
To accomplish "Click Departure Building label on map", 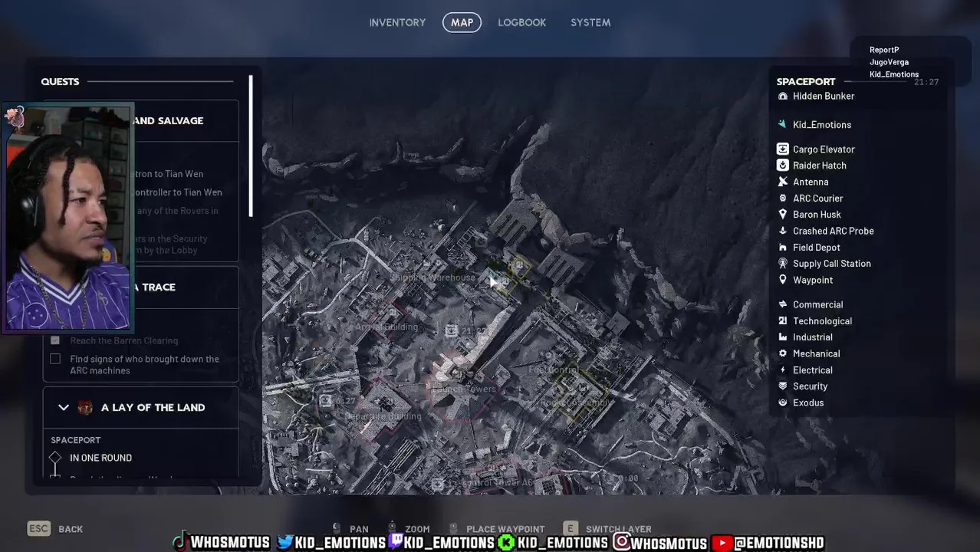I will click(383, 416).
